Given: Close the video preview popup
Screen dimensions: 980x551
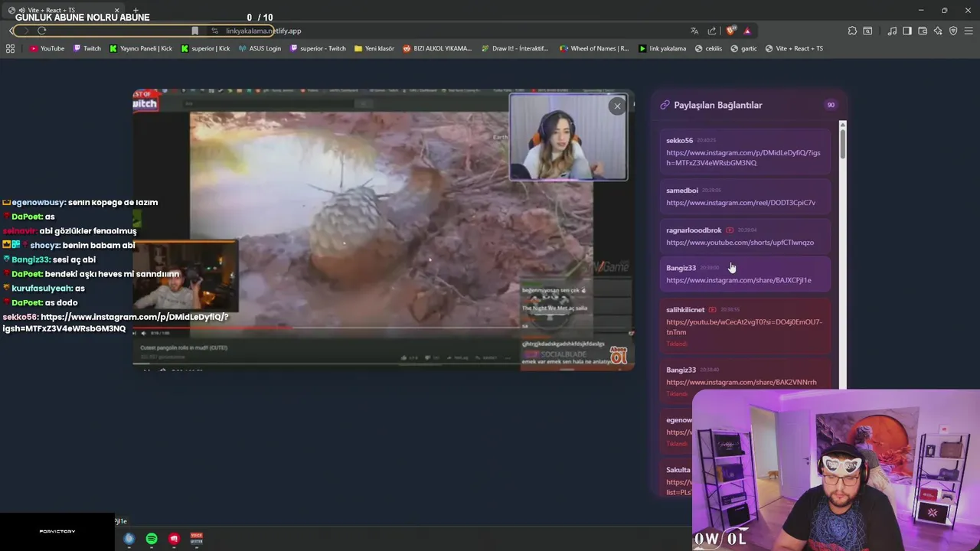Looking at the screenshot, I should [x=617, y=106].
